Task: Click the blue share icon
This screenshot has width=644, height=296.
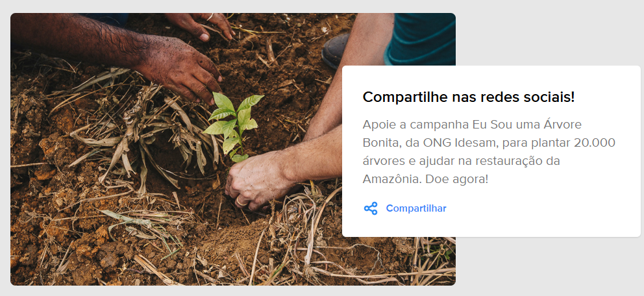Action: coord(371,208)
